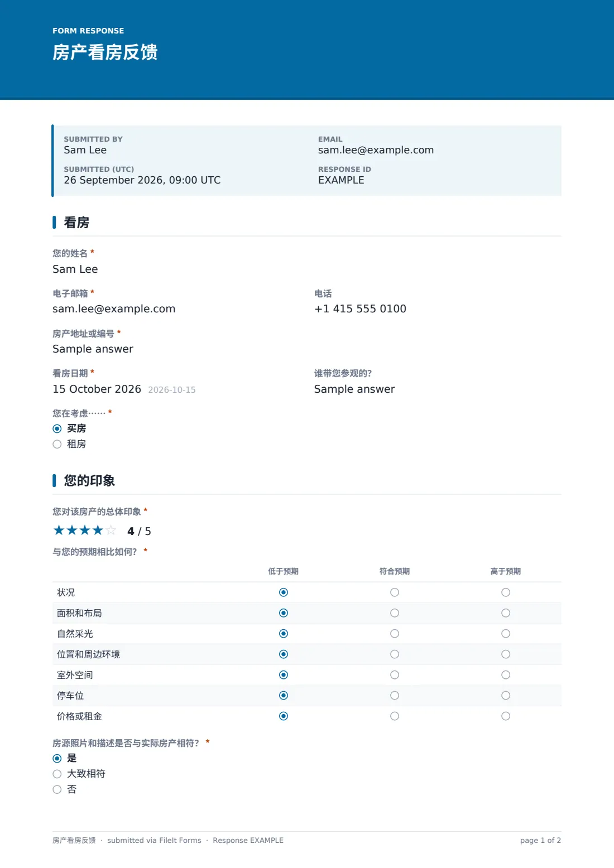
Task: Choose 符合预期 for 价格或租金
Action: click(x=395, y=716)
